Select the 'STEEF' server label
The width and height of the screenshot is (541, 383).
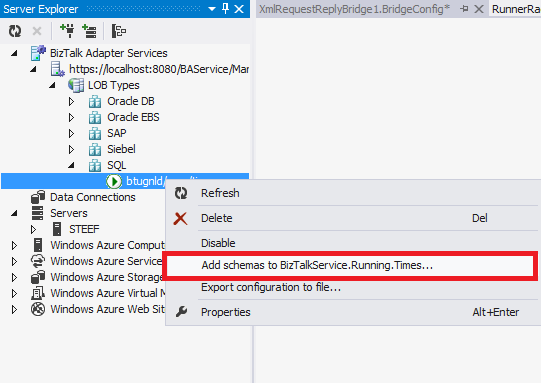point(84,229)
